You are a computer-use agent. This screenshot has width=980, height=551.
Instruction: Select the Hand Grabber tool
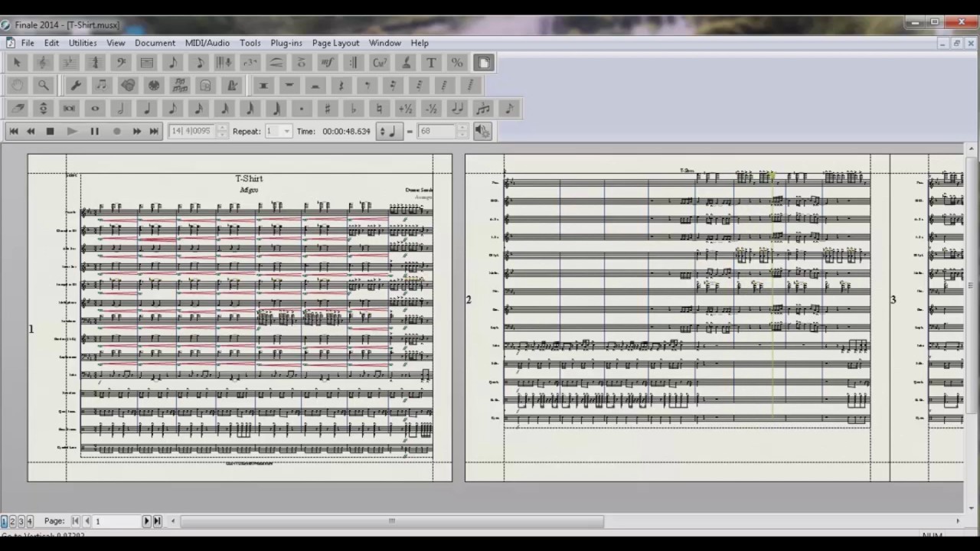[x=17, y=86]
